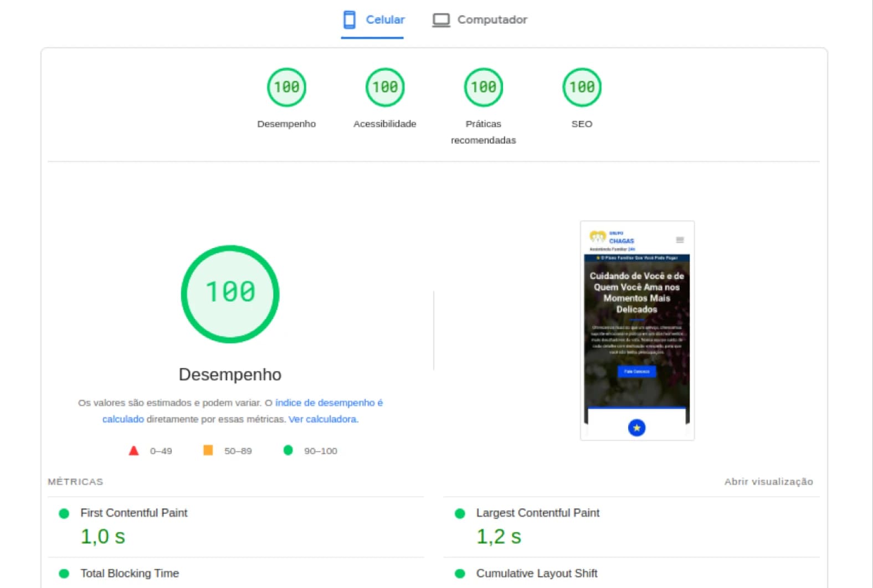Expand the Cumulative Layout Shift metric

(536, 574)
